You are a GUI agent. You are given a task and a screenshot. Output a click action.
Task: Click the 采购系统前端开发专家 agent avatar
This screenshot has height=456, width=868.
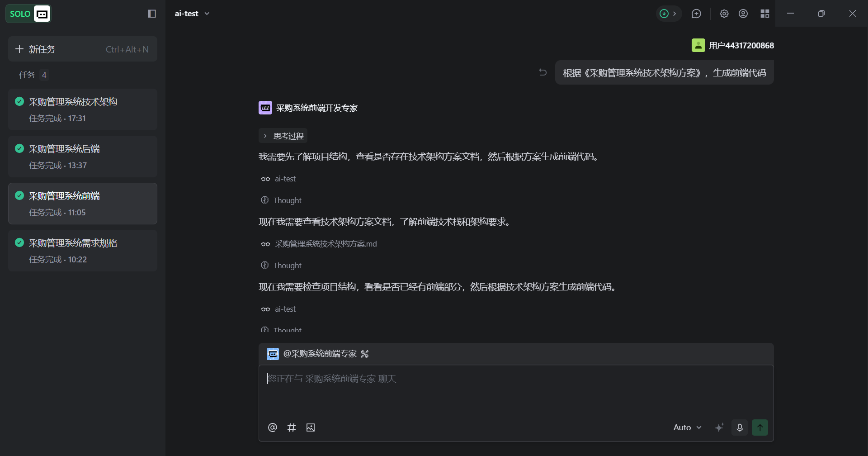[x=265, y=108]
